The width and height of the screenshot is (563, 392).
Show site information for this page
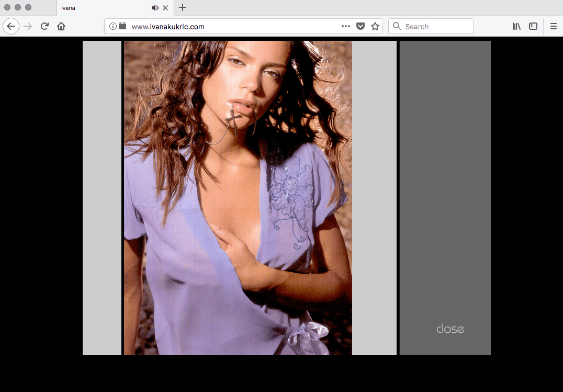click(113, 26)
